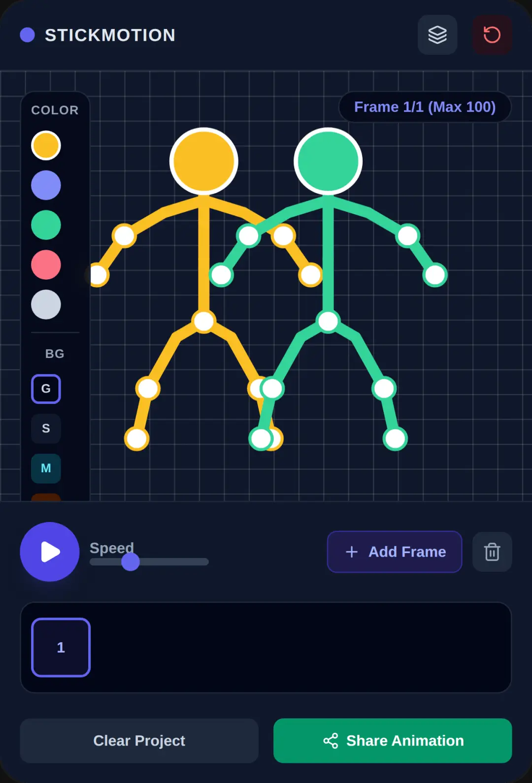Click the Frame 1/1 (Max 100) label
This screenshot has width=532, height=783.
425,107
